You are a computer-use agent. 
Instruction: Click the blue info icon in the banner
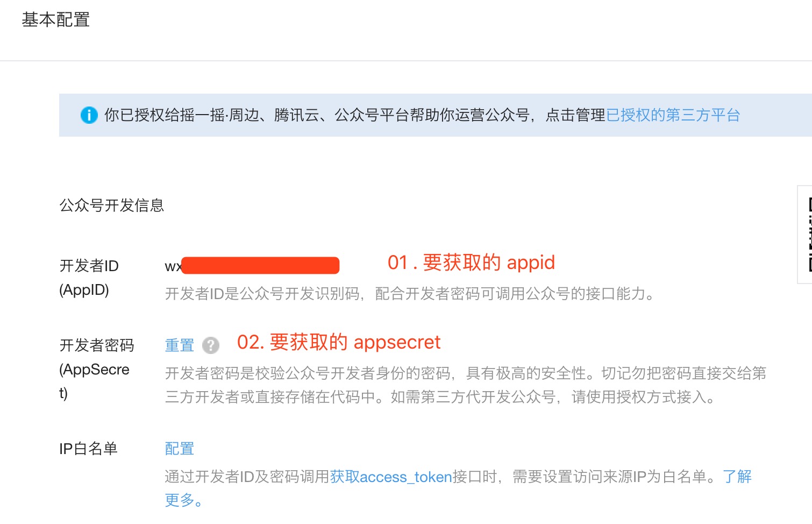click(x=89, y=115)
